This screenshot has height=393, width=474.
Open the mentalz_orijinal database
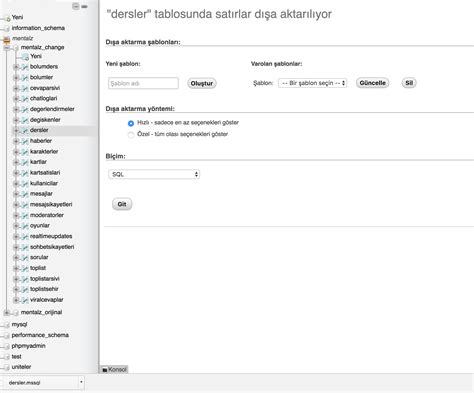tap(41, 313)
